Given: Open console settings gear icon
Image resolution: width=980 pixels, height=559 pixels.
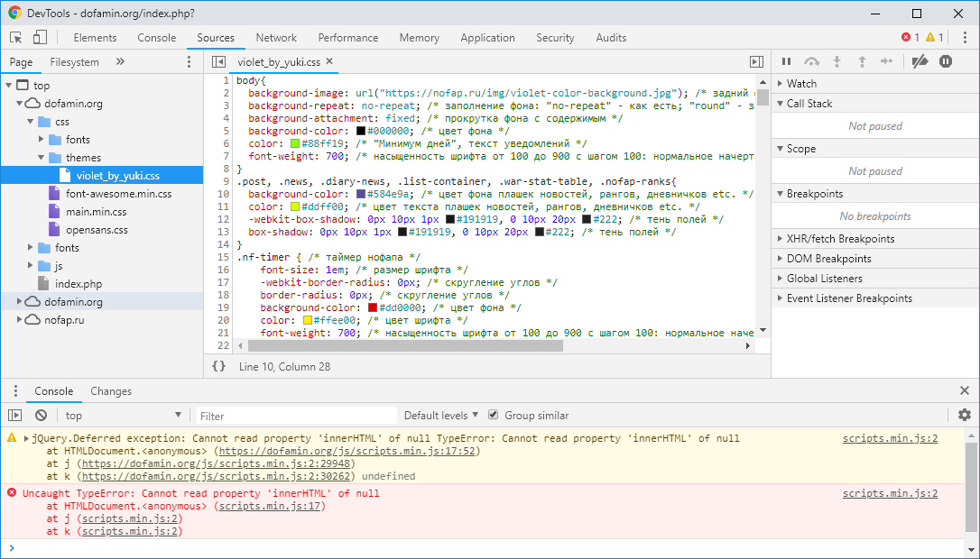Looking at the screenshot, I should [965, 415].
